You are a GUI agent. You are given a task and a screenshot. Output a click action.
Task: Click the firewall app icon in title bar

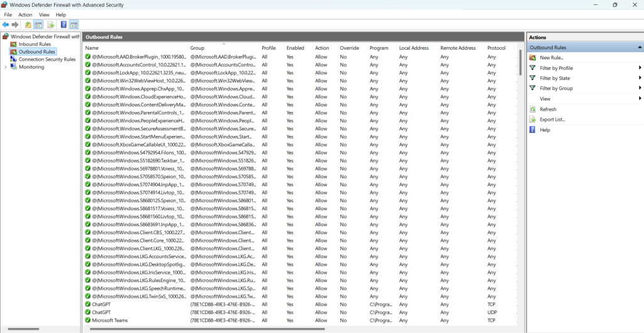(4, 5)
